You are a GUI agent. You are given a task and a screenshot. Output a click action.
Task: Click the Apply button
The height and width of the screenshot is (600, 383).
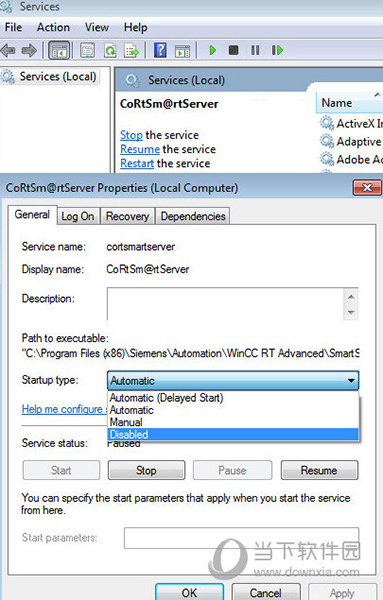point(342,592)
